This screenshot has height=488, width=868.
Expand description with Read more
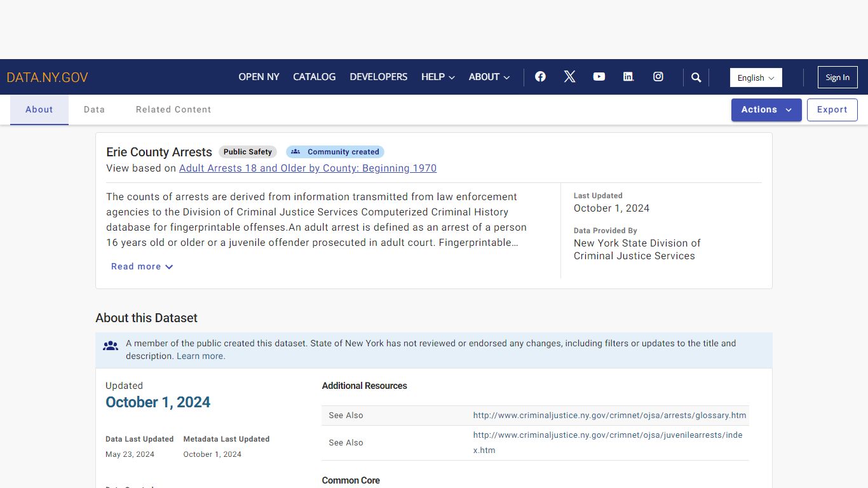[142, 267]
